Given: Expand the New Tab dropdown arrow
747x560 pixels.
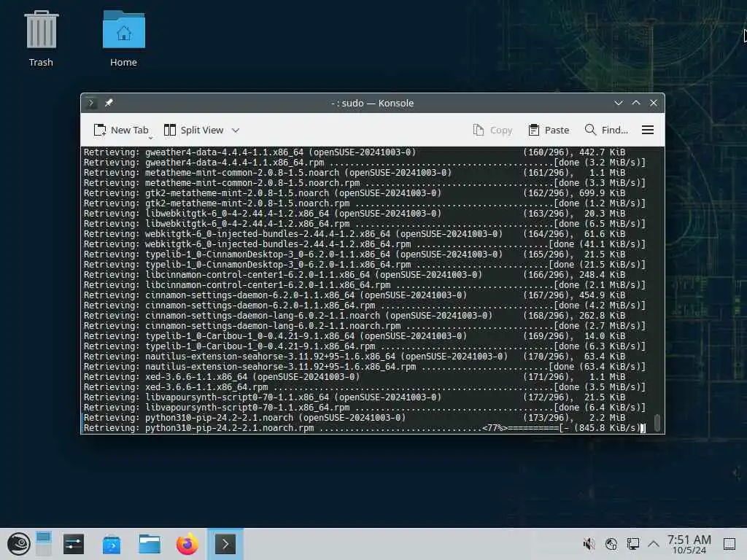Looking at the screenshot, I should 150,138.
